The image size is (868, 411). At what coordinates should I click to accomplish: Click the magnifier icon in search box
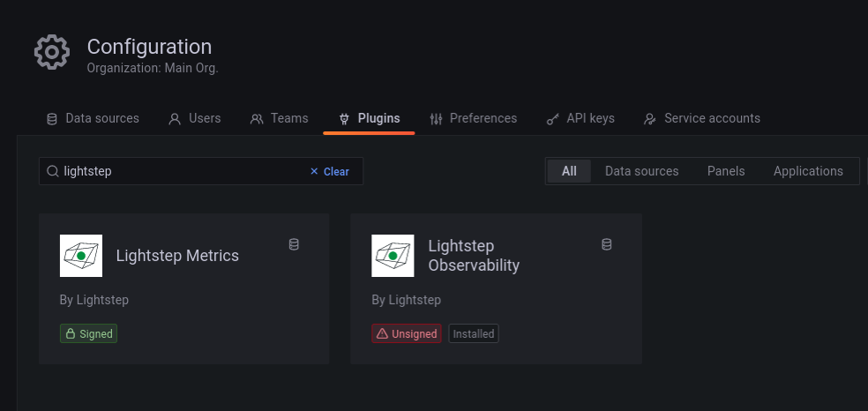(53, 171)
